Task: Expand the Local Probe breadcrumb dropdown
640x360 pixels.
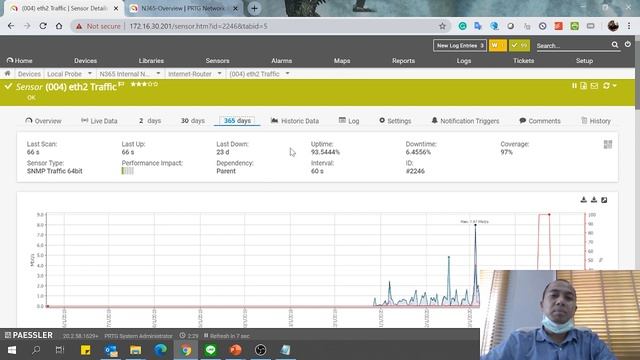Action: pos(90,73)
